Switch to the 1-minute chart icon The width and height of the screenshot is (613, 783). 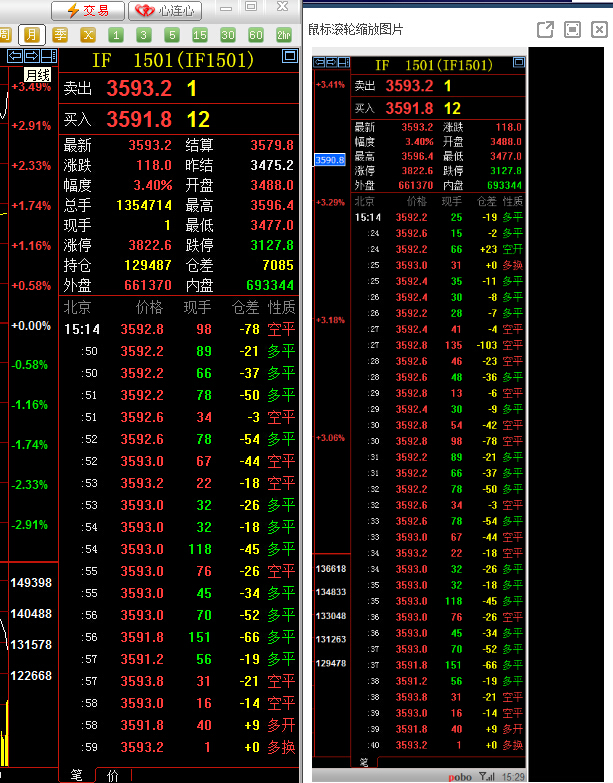pyautogui.click(x=116, y=35)
